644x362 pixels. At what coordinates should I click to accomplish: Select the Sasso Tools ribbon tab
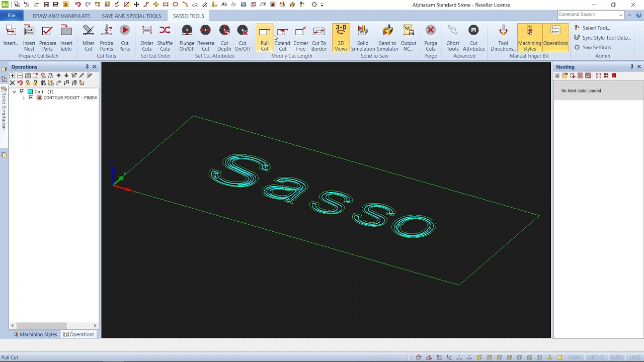click(189, 16)
